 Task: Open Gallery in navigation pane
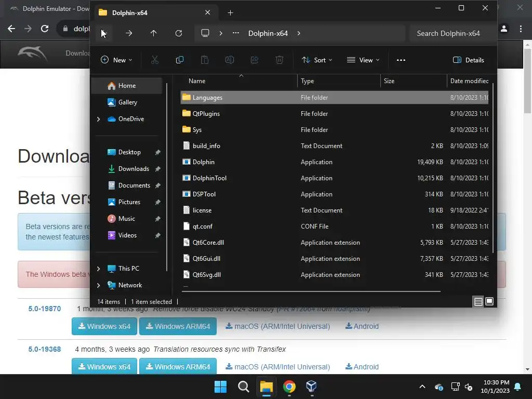pyautogui.click(x=127, y=102)
